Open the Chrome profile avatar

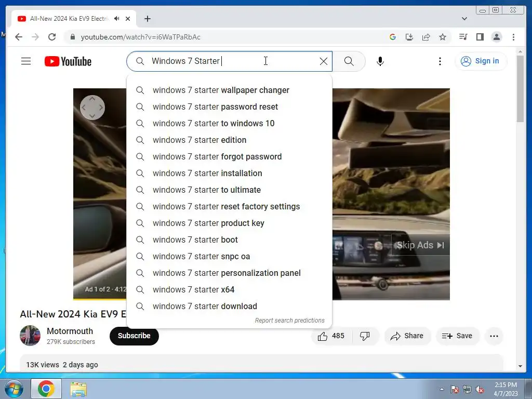click(496, 37)
